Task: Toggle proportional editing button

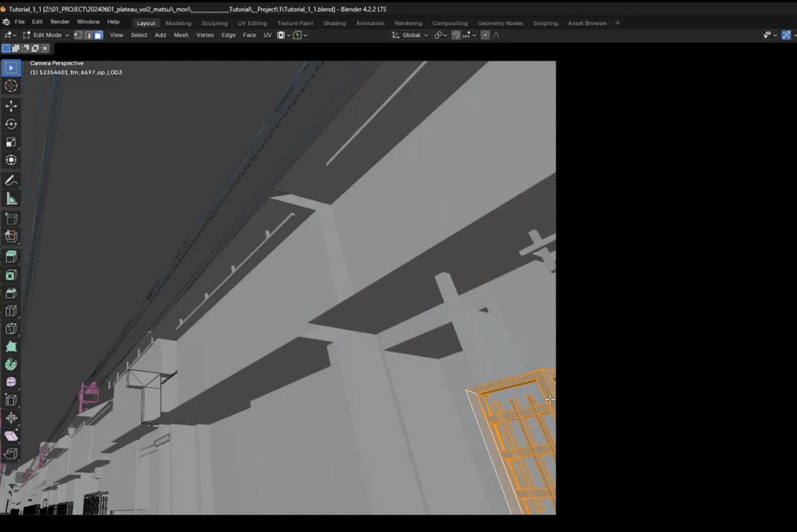Action: tap(485, 35)
